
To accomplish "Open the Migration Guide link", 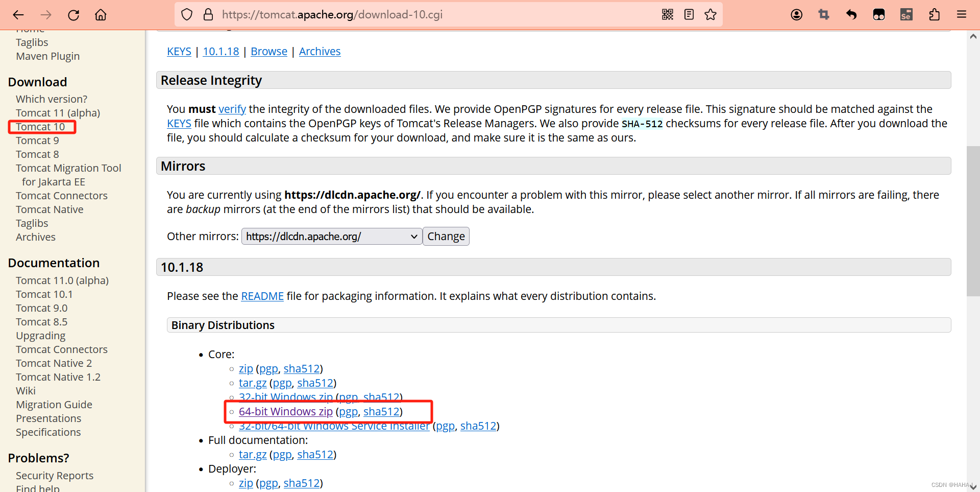I will coord(54,405).
